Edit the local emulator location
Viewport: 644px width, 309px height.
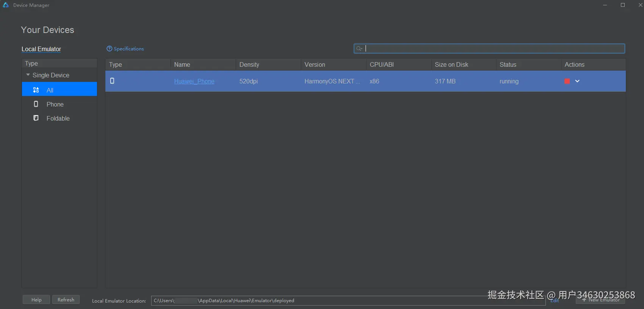pyautogui.click(x=555, y=300)
